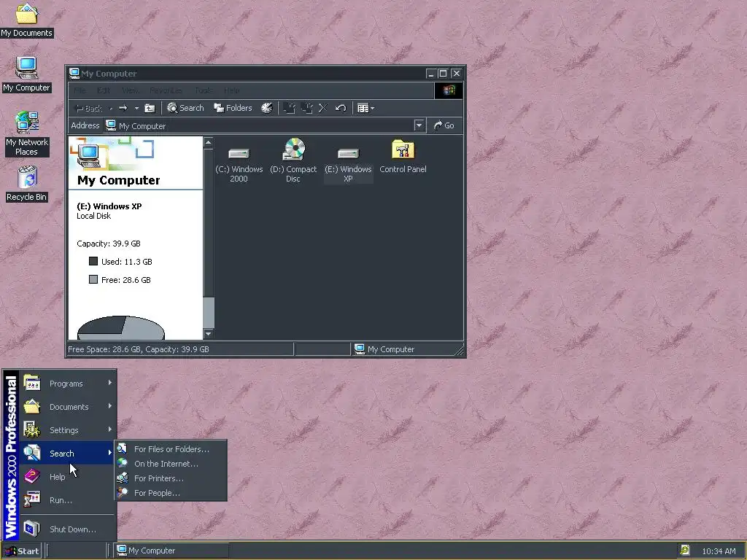Select the (D:) Compact Disc drive
The width and height of the screenshot is (747, 560).
click(x=293, y=161)
